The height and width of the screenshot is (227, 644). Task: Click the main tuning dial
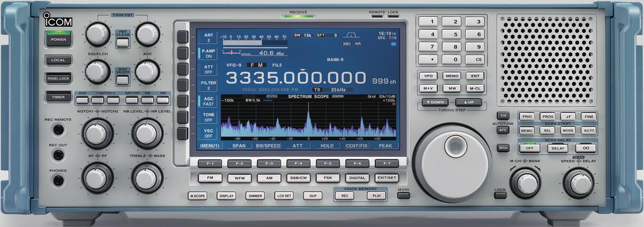click(x=453, y=163)
